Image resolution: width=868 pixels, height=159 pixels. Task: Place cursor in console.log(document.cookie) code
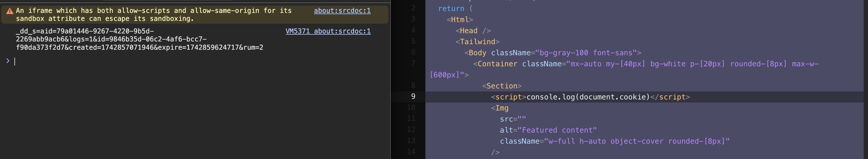588,97
